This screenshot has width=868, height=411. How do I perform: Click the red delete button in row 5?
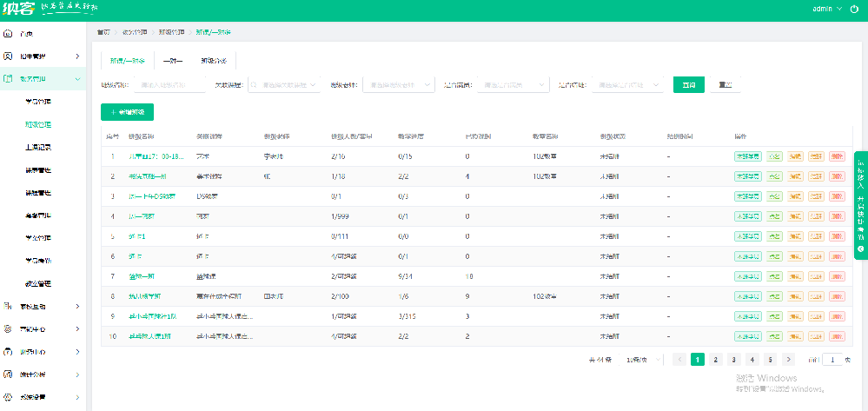click(837, 236)
